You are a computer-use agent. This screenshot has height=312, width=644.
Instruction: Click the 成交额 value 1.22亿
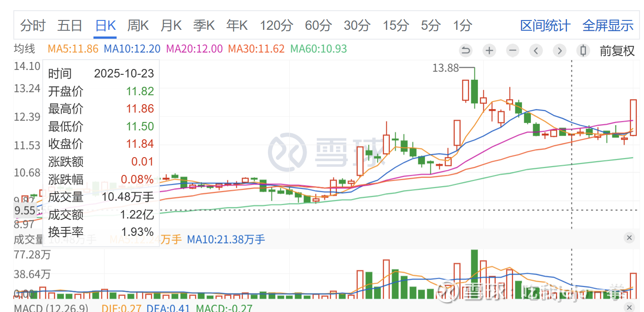137,215
